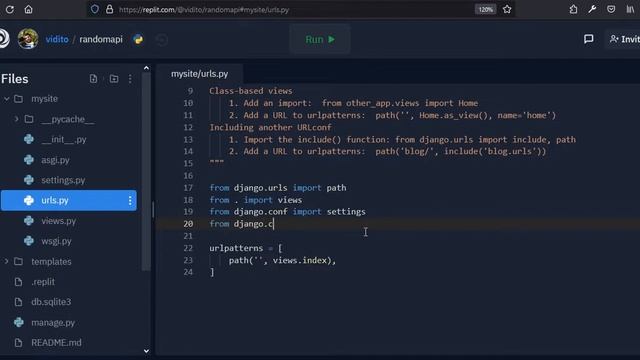
Task: Select the mysite/urls.py editor tab
Action: 199,74
